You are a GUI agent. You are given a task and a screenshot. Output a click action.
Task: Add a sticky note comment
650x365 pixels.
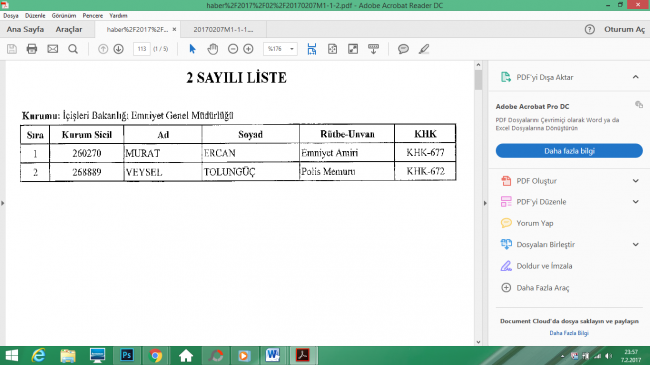coord(403,49)
